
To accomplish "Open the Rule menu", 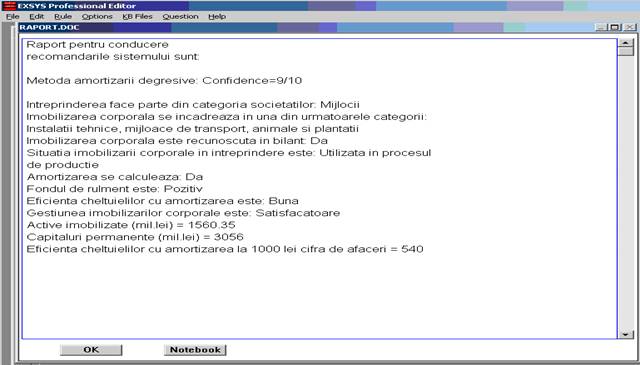I will 63,17.
